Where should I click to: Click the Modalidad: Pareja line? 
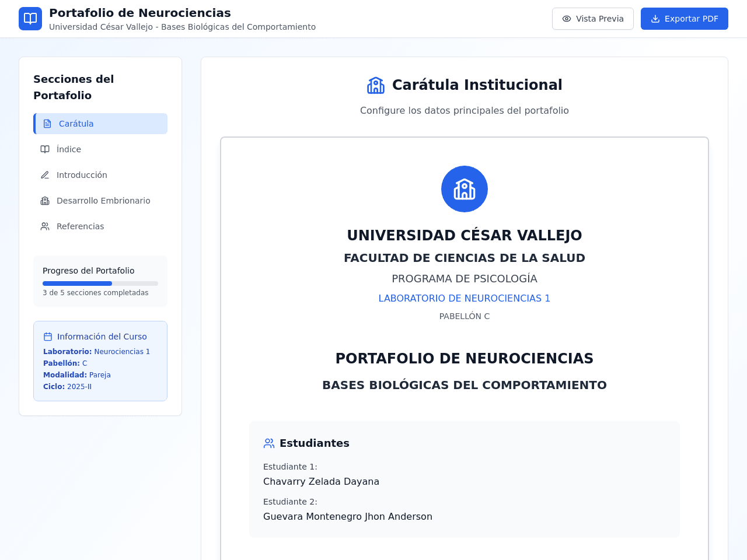[77, 375]
